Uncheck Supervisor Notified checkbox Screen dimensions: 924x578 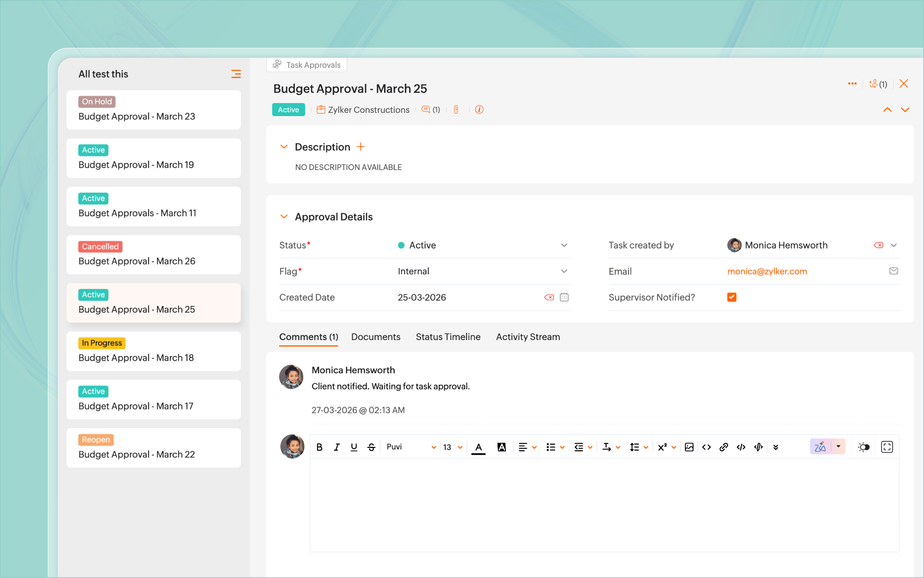tap(731, 297)
